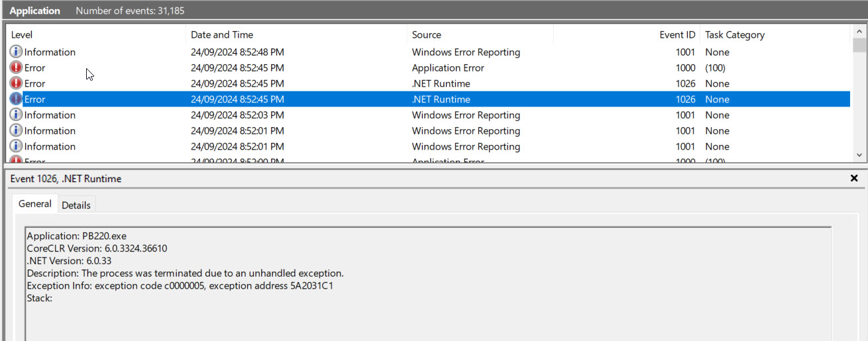The width and height of the screenshot is (868, 341).
Task: Click the event list scrollbar down arrow
Action: click(x=859, y=155)
